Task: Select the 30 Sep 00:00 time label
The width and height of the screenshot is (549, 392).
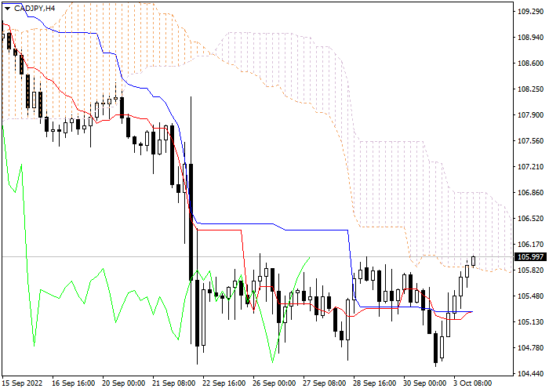Action: (424, 383)
